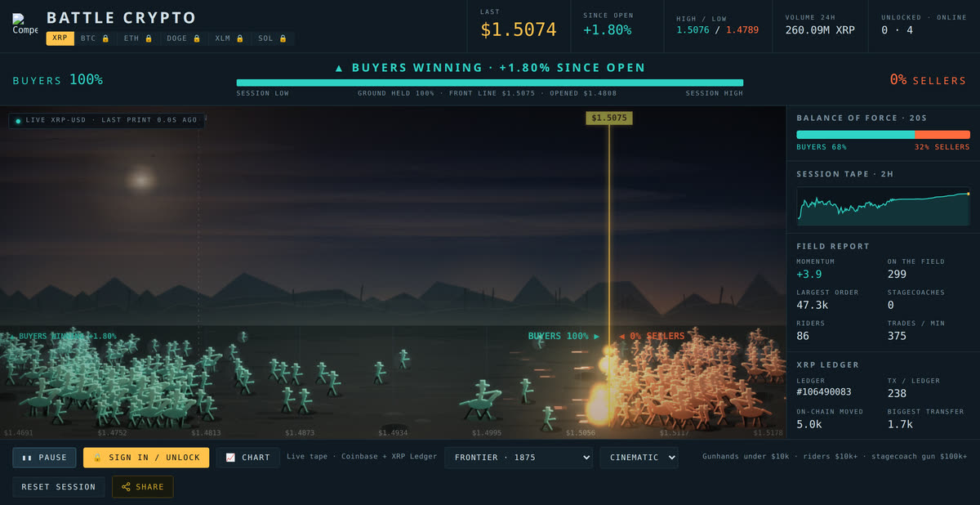The image size is (980, 505).
Task: Click the since open +1.80% value
Action: pyautogui.click(x=607, y=30)
